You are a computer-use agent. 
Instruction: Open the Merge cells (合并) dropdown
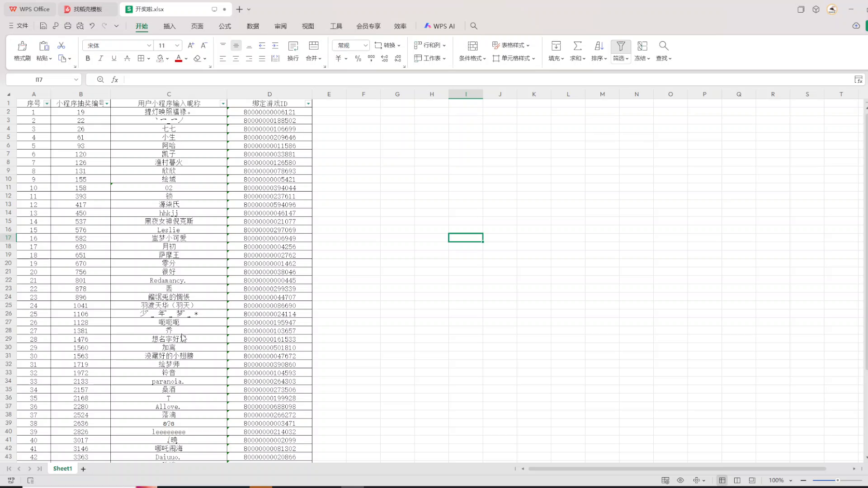[313, 58]
